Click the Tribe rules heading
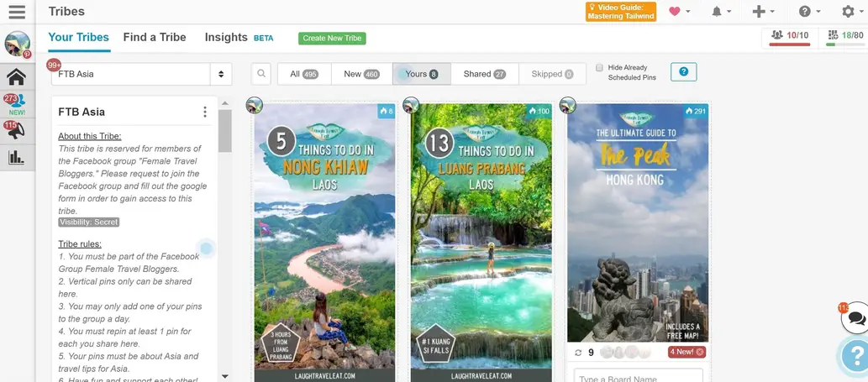Image resolution: width=868 pixels, height=382 pixels. pos(80,243)
